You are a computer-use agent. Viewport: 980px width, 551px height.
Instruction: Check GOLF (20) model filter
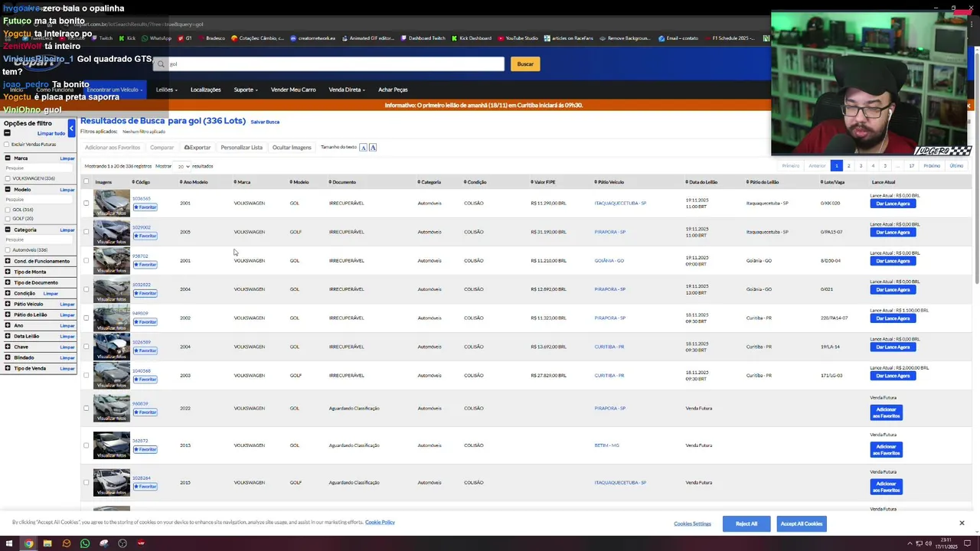[8, 219]
